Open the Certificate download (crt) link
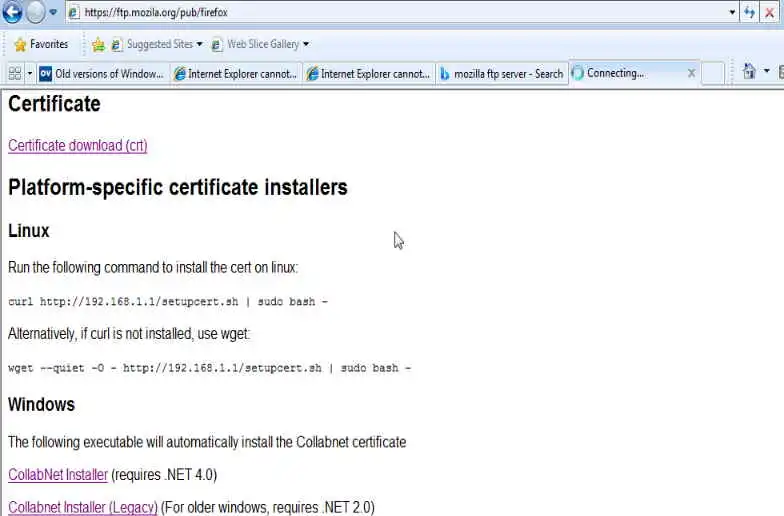 tap(78, 146)
